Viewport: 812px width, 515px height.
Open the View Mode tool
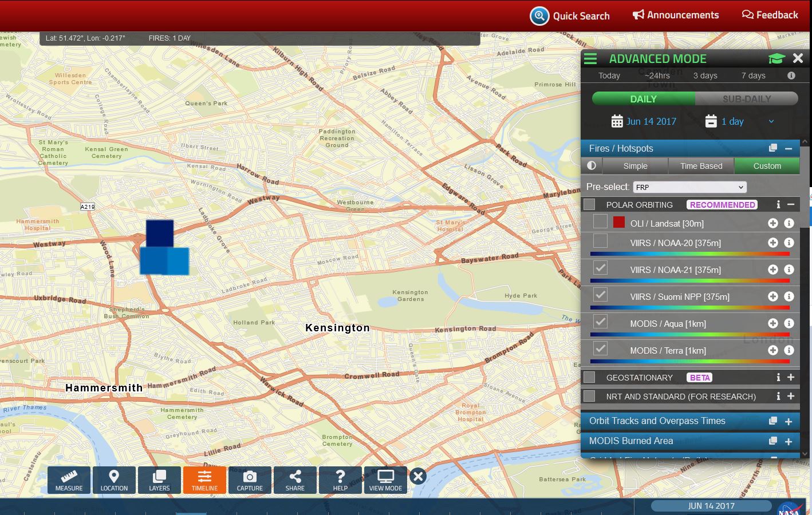coord(385,480)
